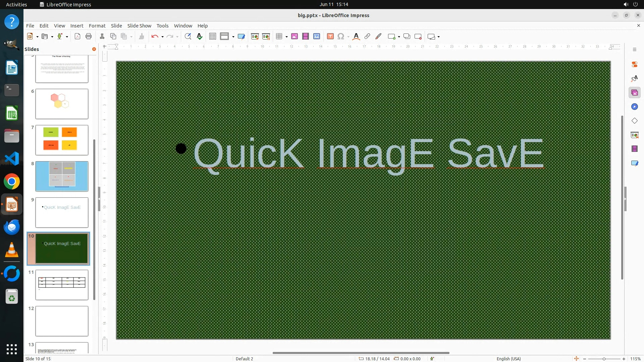The height and width of the screenshot is (362, 644).
Task: Open the Format menu
Action: pos(97,25)
